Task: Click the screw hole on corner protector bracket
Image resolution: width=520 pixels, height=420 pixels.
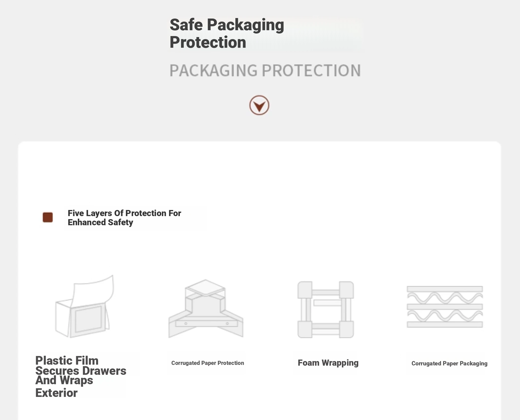Action: click(x=186, y=324)
